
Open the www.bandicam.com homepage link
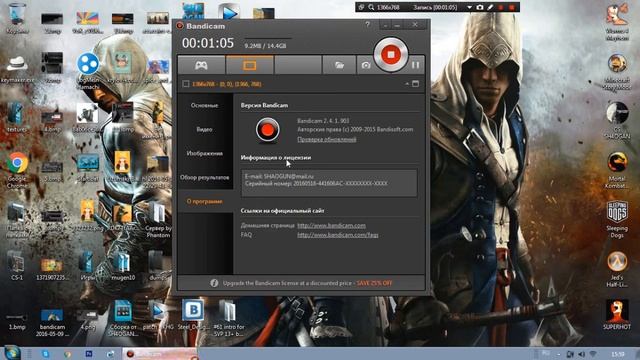[331, 225]
